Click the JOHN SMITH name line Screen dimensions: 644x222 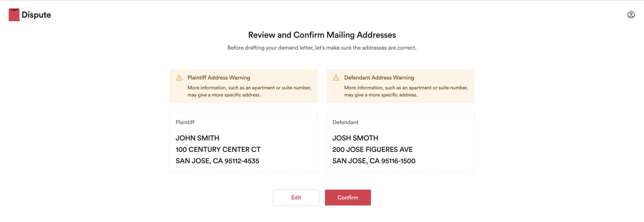click(x=197, y=138)
